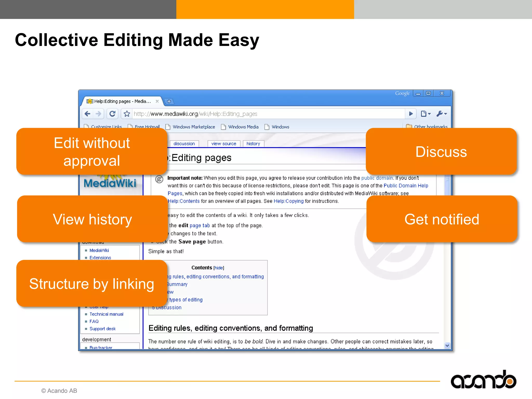Reload the page with refresh icon
The image size is (532, 399).
[112, 114]
